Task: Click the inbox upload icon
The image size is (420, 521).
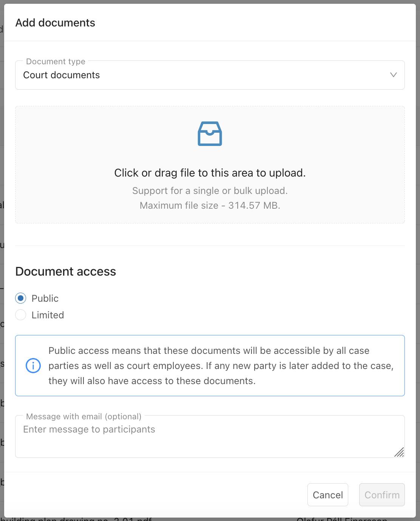Action: pos(210,134)
